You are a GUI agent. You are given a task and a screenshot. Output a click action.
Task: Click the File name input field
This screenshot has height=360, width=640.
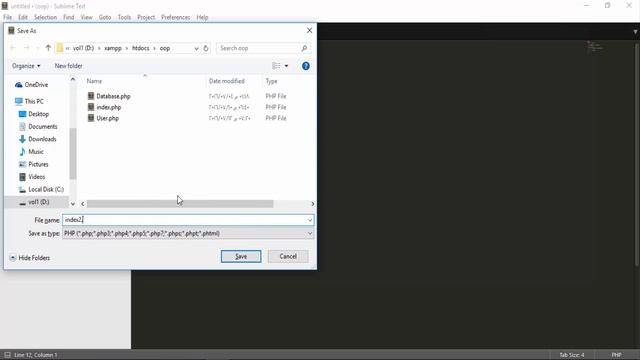coord(184,220)
